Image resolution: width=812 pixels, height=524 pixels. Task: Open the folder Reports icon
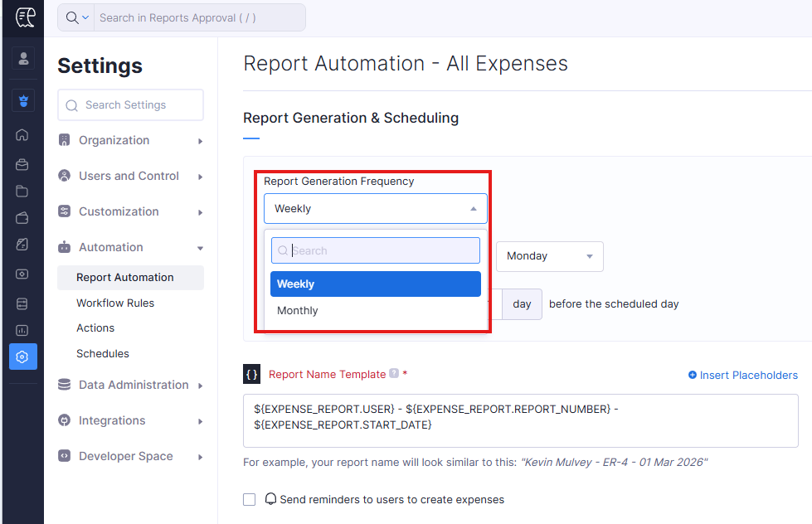[22, 192]
